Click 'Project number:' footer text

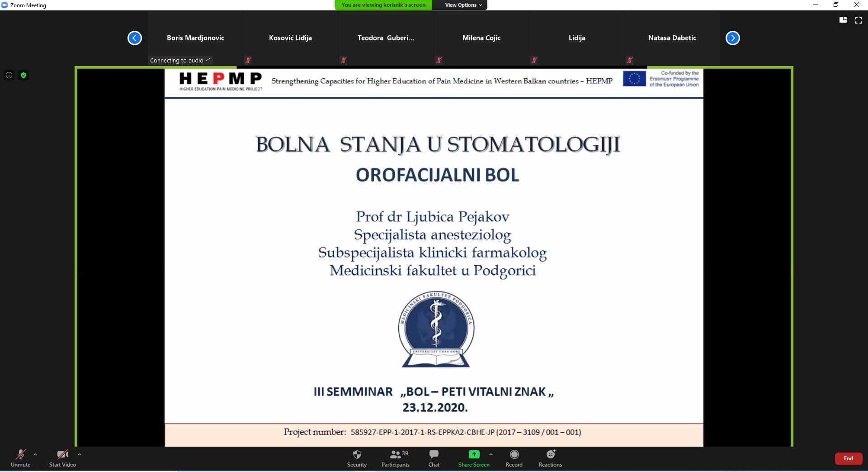pyautogui.click(x=315, y=432)
